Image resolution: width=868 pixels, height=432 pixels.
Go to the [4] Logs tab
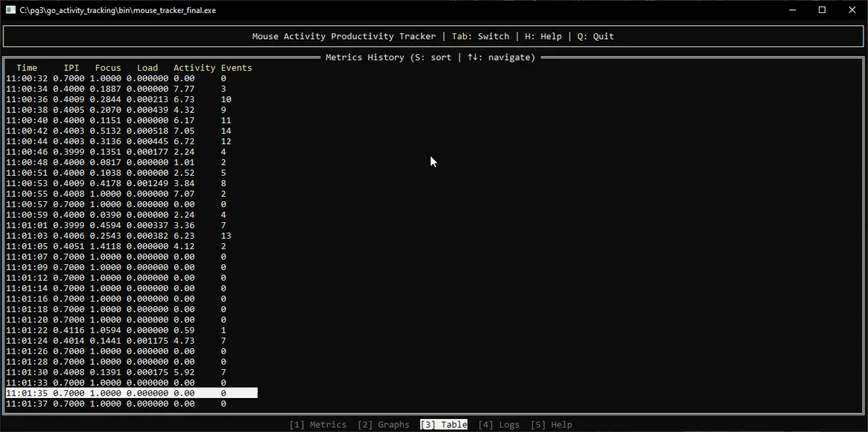pos(498,425)
